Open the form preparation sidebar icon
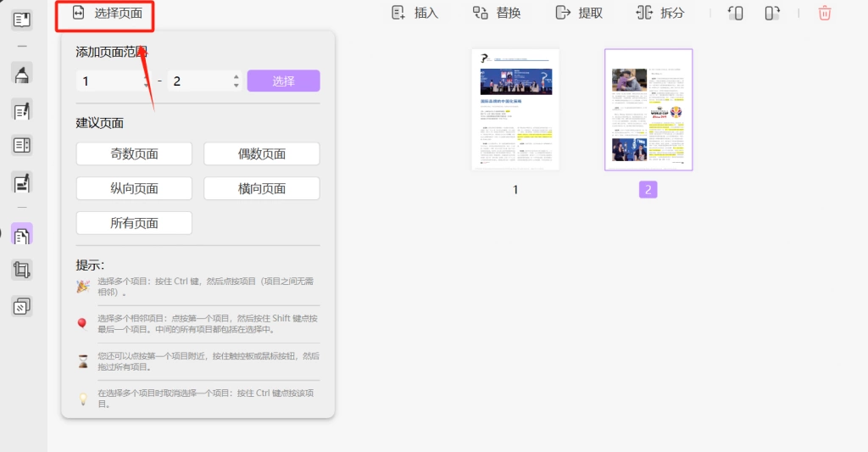 (x=21, y=146)
